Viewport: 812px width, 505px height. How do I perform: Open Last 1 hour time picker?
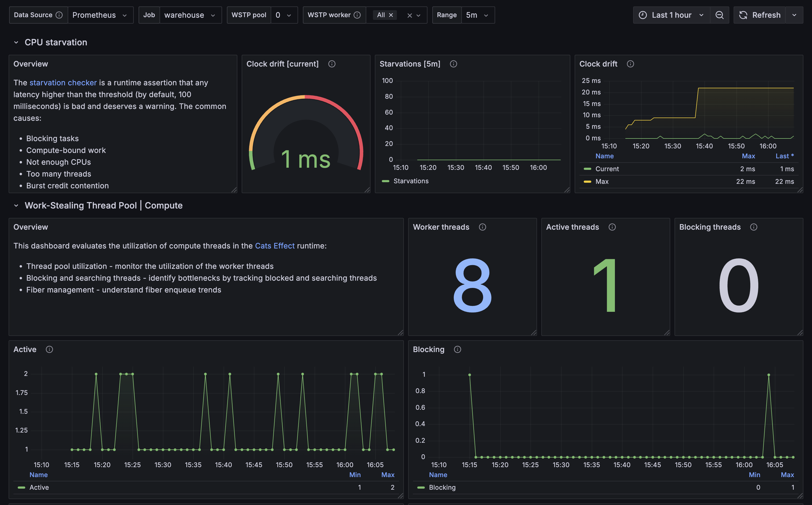[672, 15]
